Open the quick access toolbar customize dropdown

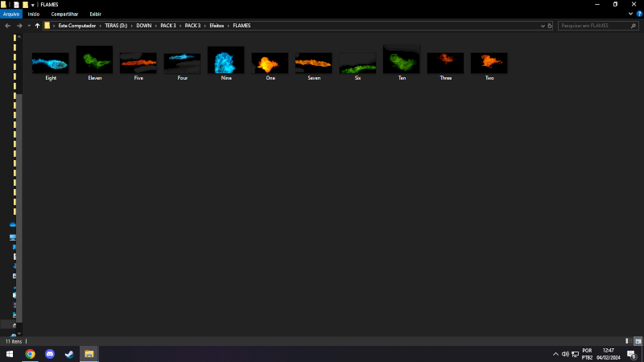[x=33, y=5]
